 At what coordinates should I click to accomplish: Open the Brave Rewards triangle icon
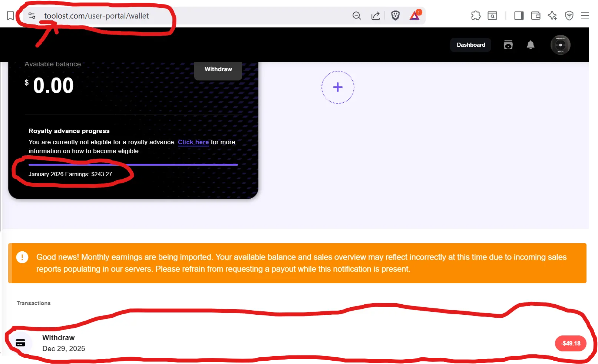[415, 15]
